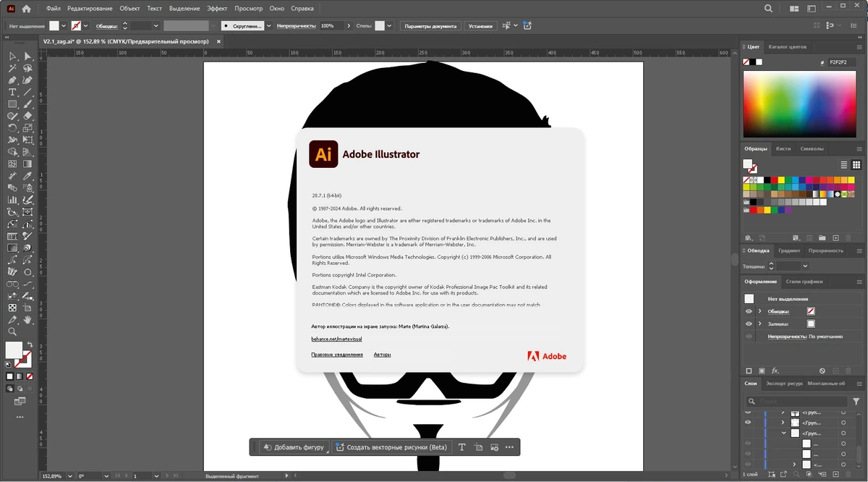868x482 pixels.
Task: Toggle visibility of the Заливка appearance row
Action: 749,324
